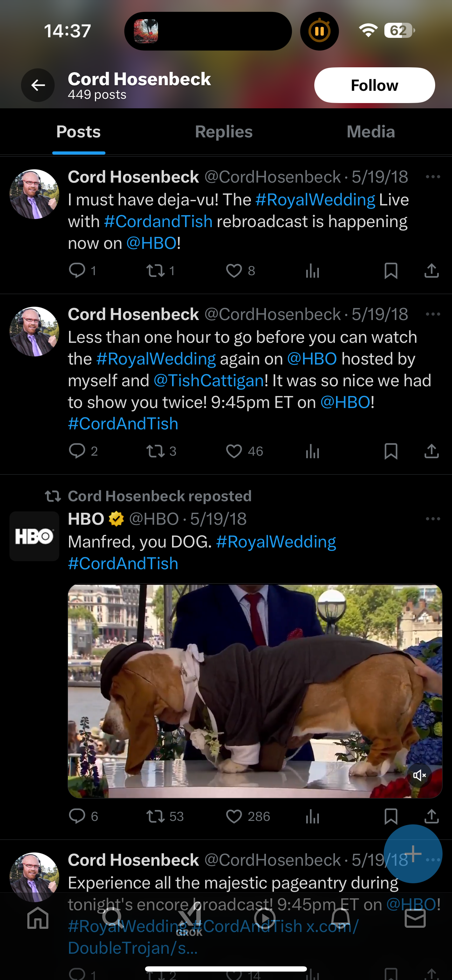
Task: Expand the HBO repost's three-dot menu
Action: [433, 519]
